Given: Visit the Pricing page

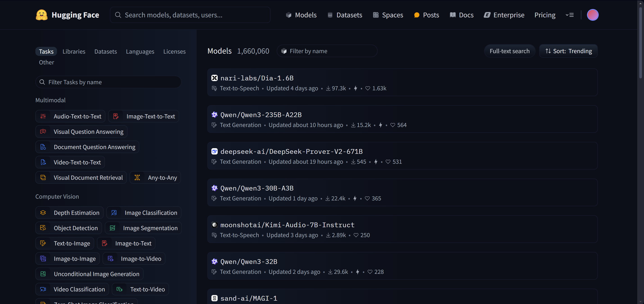Looking at the screenshot, I should (x=545, y=15).
